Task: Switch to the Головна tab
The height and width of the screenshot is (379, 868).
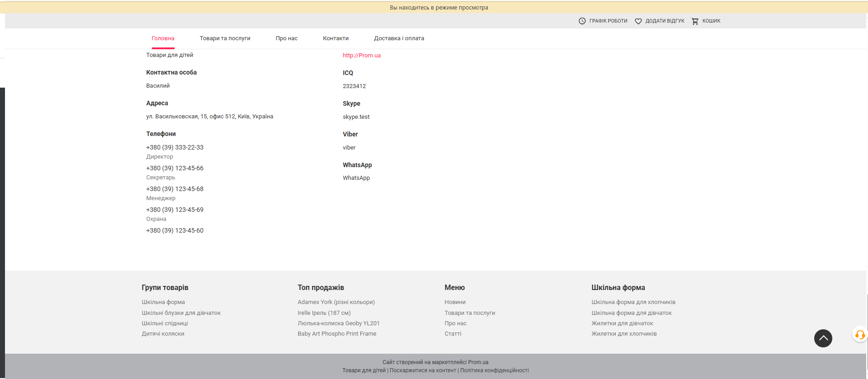Action: [163, 38]
